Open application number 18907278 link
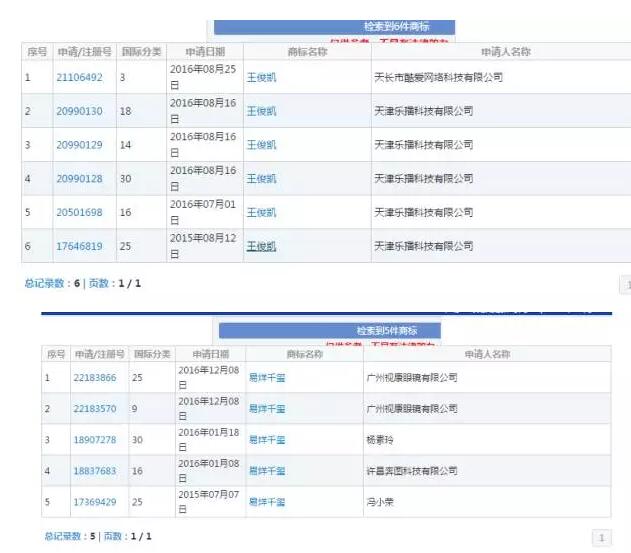 [95, 440]
